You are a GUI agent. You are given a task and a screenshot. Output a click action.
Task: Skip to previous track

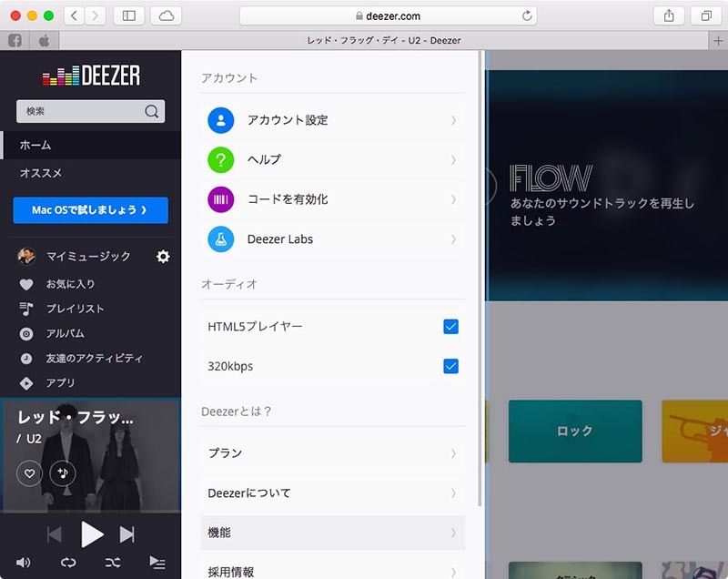[x=55, y=534]
